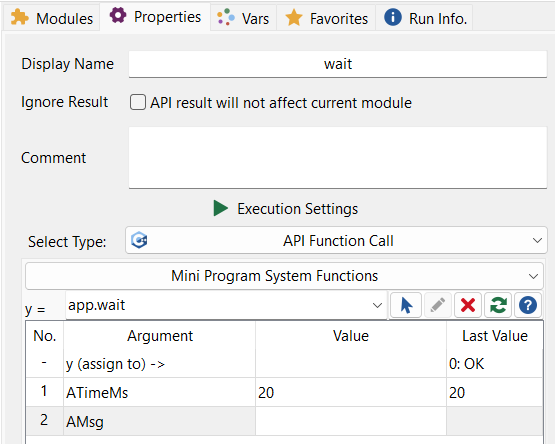555x444 pixels.
Task: Open the Favorites tab
Action: (x=326, y=18)
